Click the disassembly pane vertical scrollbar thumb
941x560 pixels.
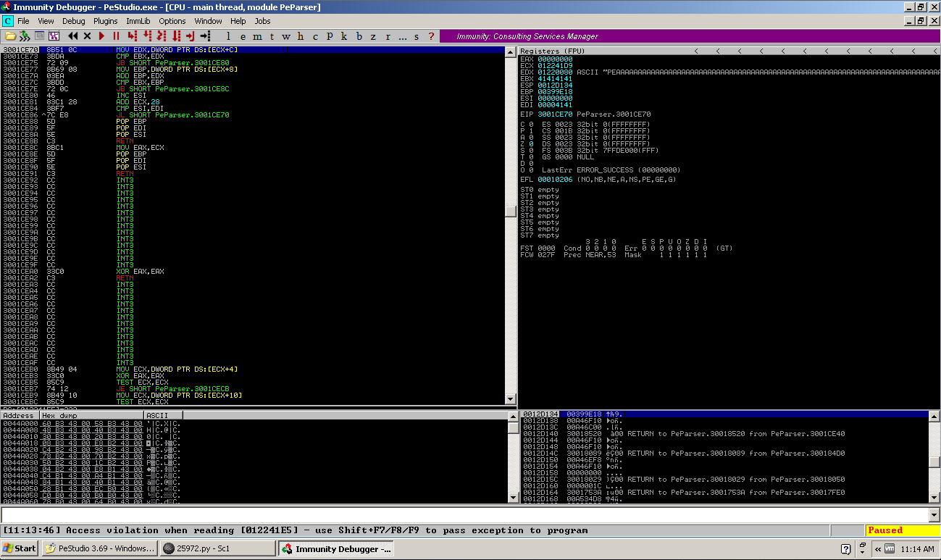coord(511,211)
